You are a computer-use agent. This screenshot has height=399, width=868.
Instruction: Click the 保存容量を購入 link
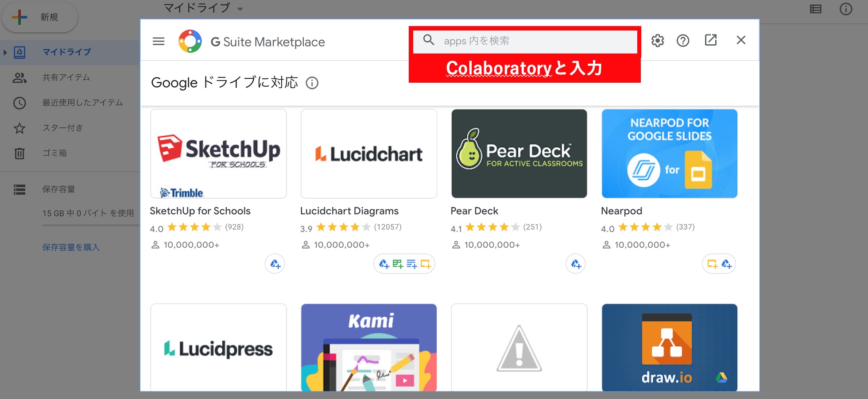pos(71,247)
